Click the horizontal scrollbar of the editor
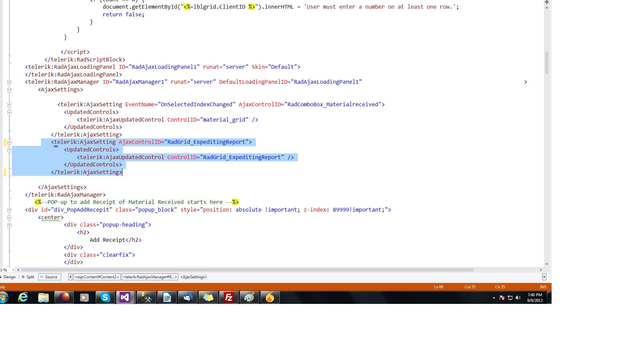Screen dimensions: 640x364 click(246, 270)
